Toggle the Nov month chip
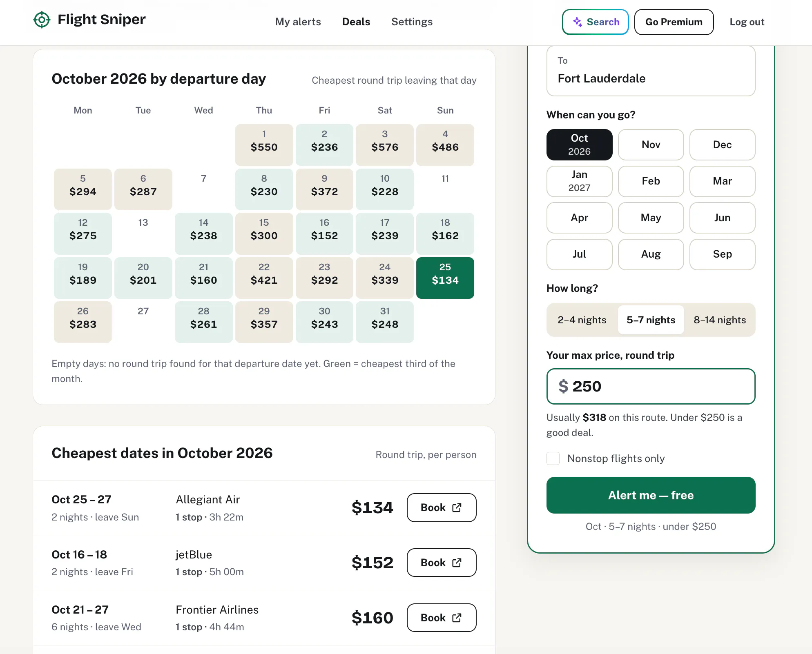 (651, 145)
